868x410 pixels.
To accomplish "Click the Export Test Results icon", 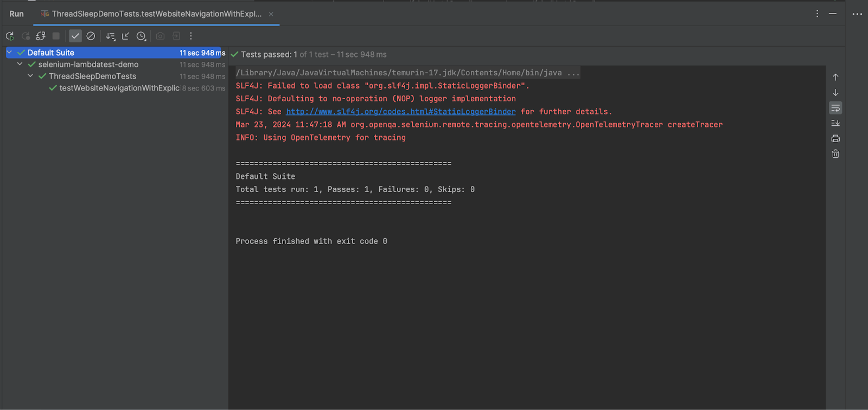I will pos(176,36).
